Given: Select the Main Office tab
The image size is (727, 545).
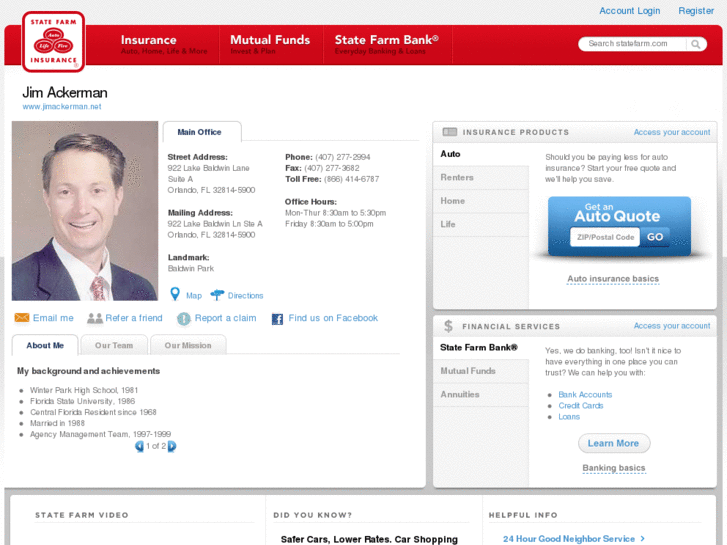Looking at the screenshot, I should [202, 132].
